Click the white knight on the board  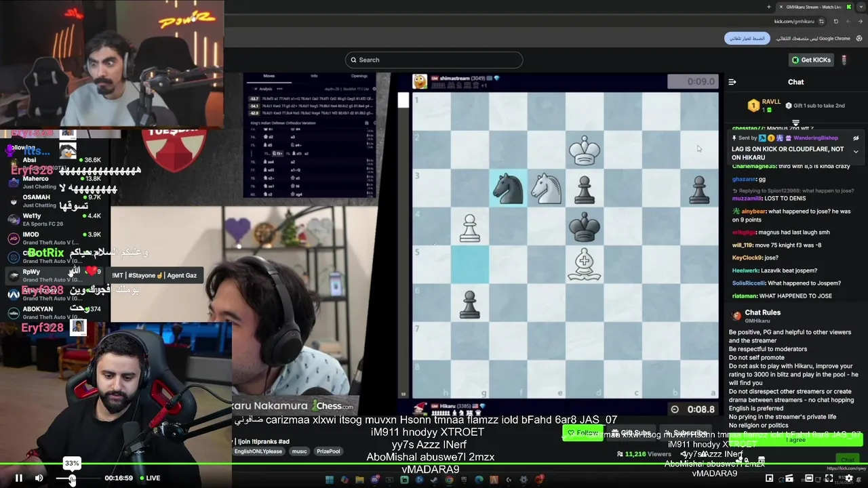pos(546,188)
